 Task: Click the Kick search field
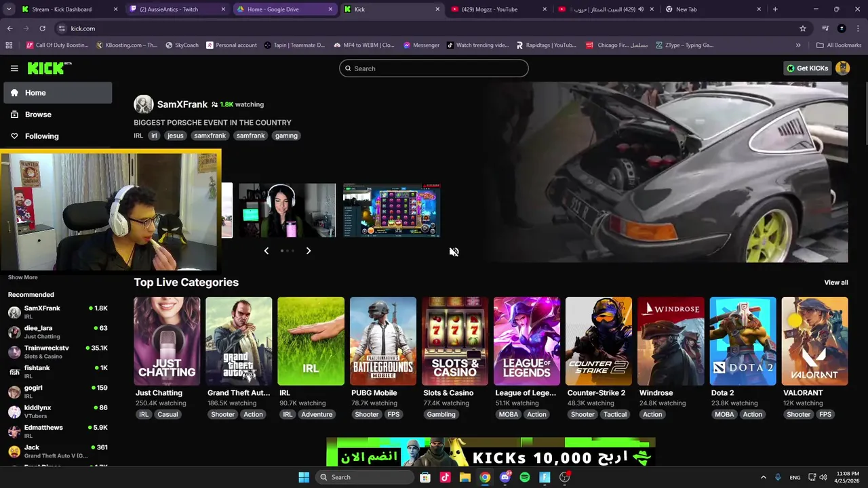click(x=434, y=68)
